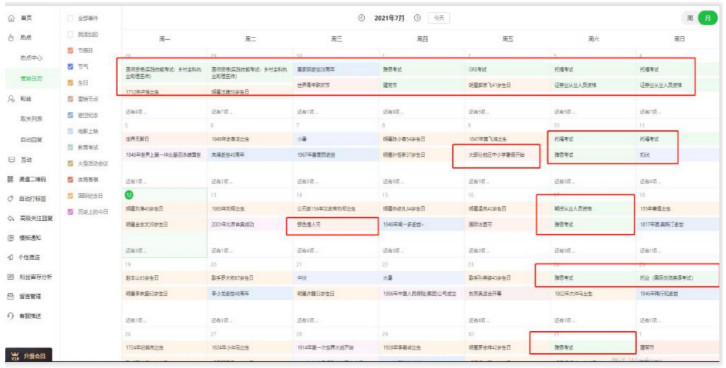726x368 pixels.
Task: Open the GRE考试 event on July 2
Action: tap(507, 69)
